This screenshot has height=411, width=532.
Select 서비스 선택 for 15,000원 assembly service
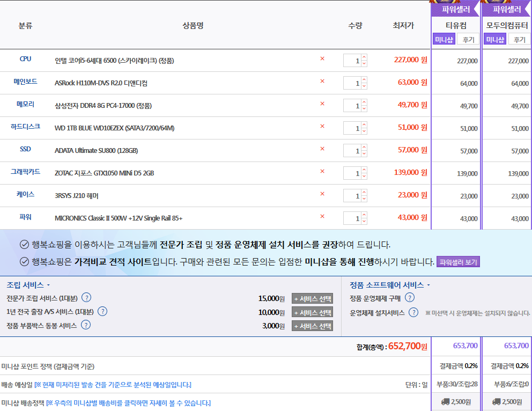click(312, 299)
